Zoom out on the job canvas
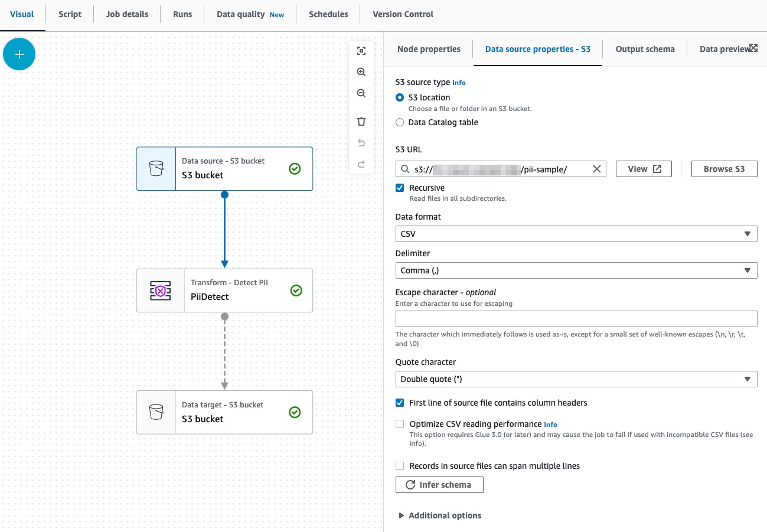 [361, 93]
